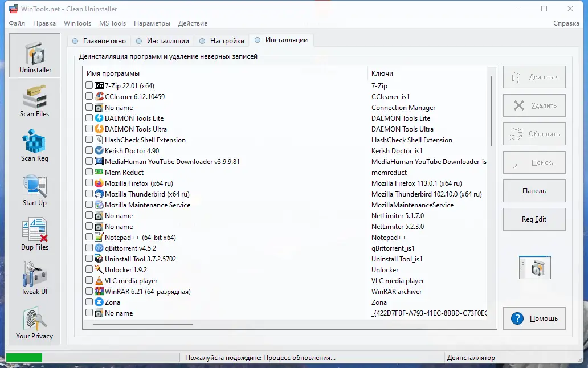Tick the WinRAR 6.21 checkbox
The height and width of the screenshot is (368, 588).
(x=89, y=291)
